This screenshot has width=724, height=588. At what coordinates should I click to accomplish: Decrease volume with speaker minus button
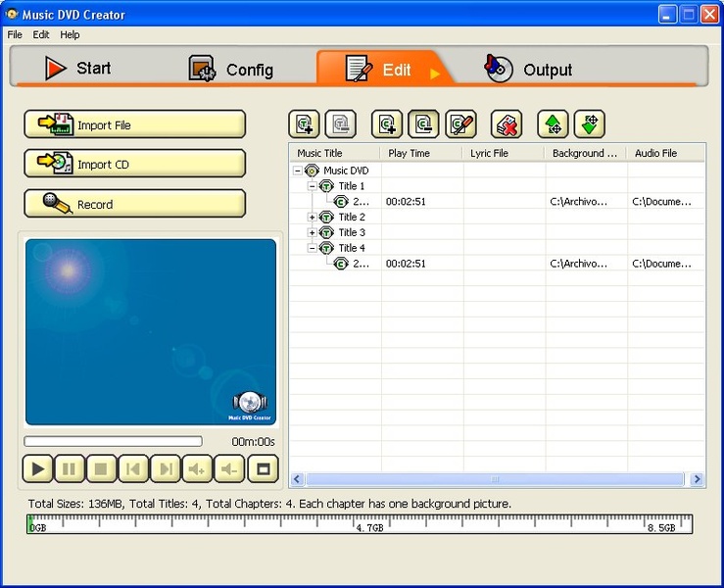[229, 468]
